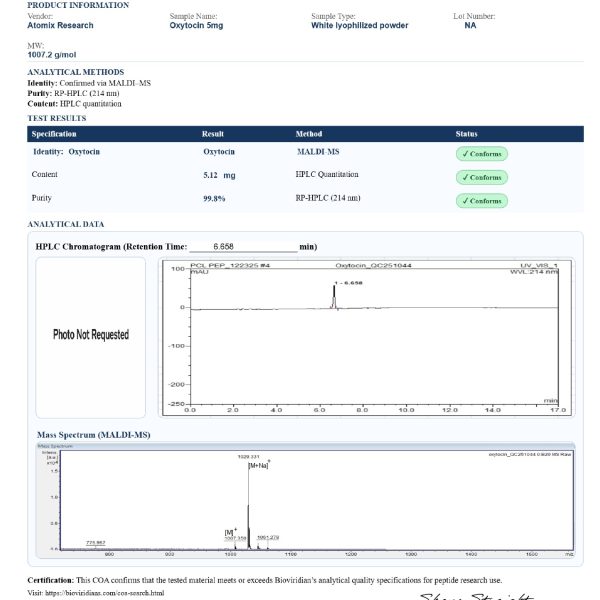This screenshot has width=600, height=600.
Task: Click the [M+Na]+ peak label in mass spectrum
Action: coord(259,465)
